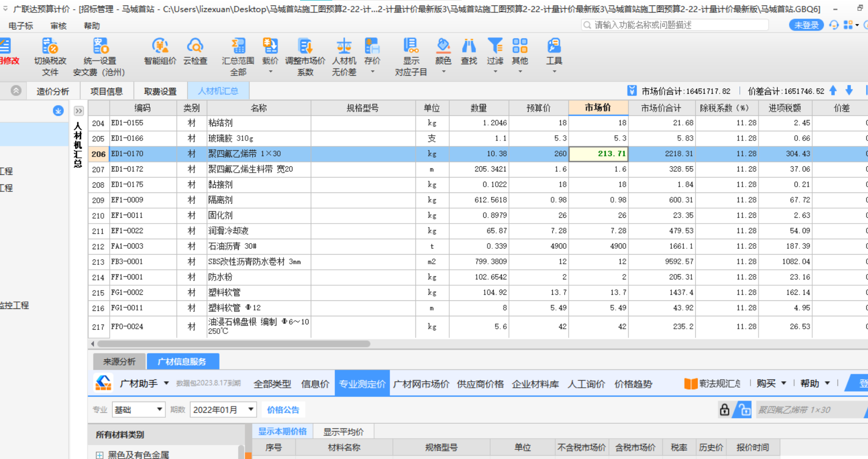Click the horizontal scrollbar below the table
The height and width of the screenshot is (459, 868).
234,344
